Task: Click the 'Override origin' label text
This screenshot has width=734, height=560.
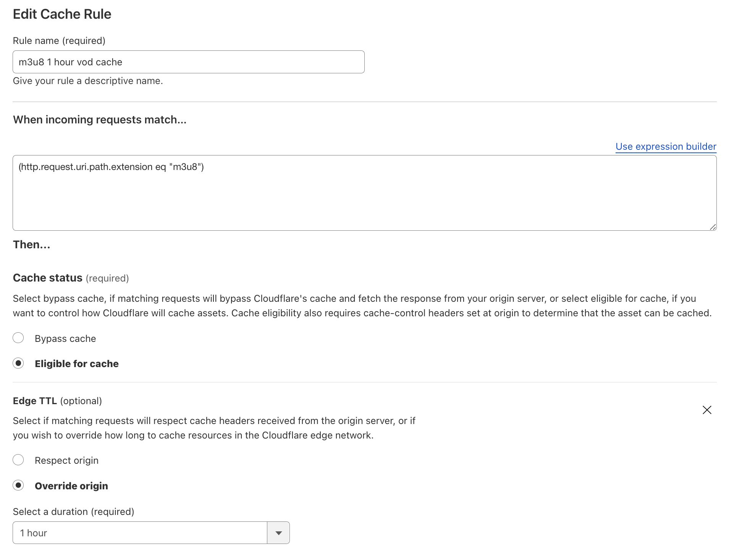Action: [x=71, y=486]
